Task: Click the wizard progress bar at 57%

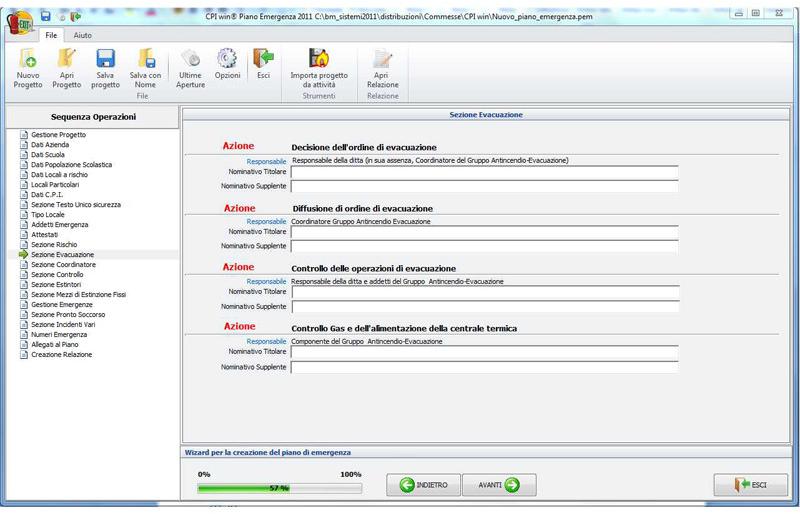Action: [x=279, y=488]
